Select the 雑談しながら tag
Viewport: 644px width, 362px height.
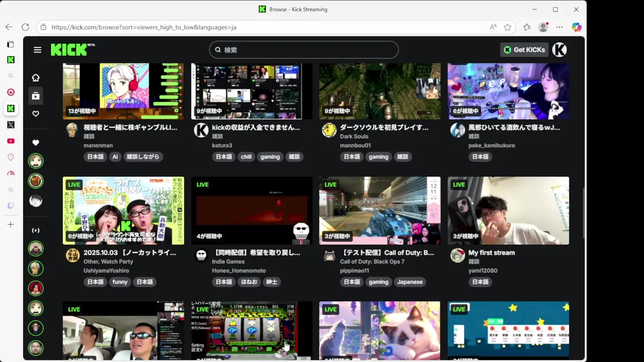[143, 157]
